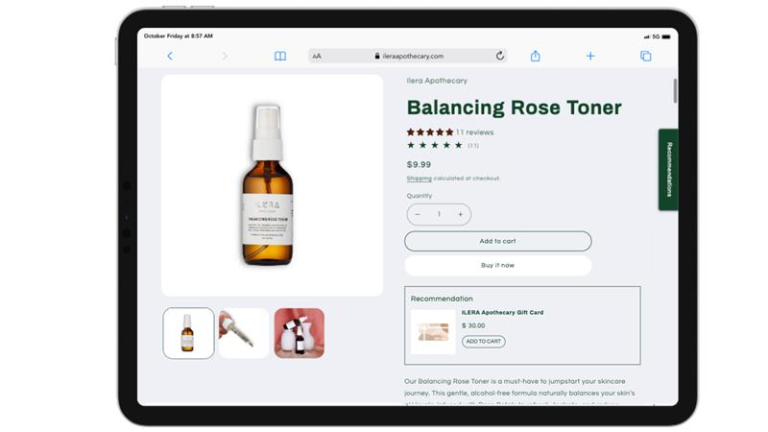
Task: Go back with Safari back arrow
Action: 170,56
